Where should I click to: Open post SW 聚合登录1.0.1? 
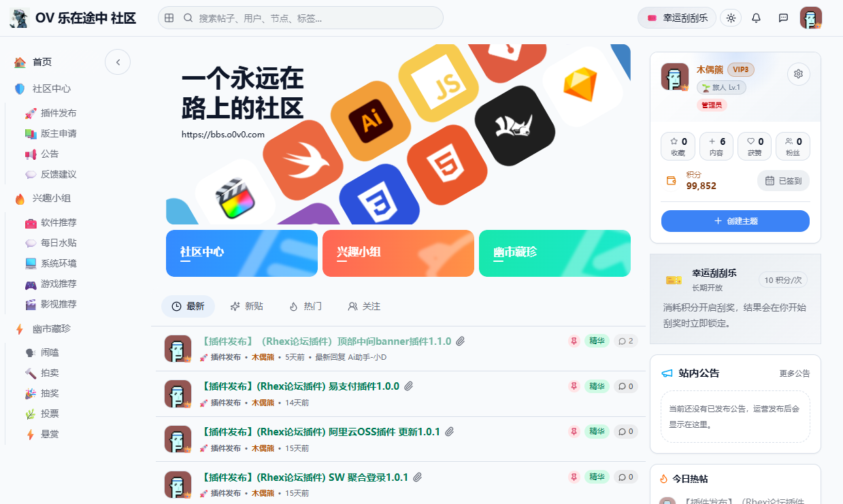point(305,477)
